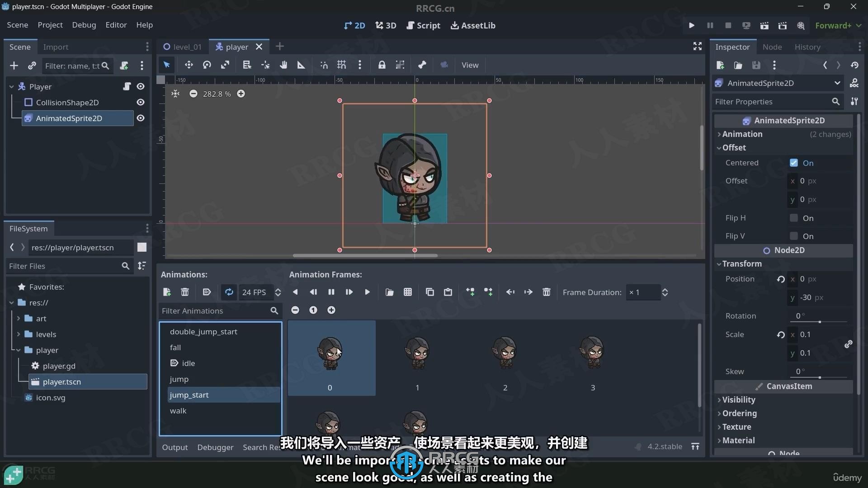Open skeleton options bone icon

[422, 65]
